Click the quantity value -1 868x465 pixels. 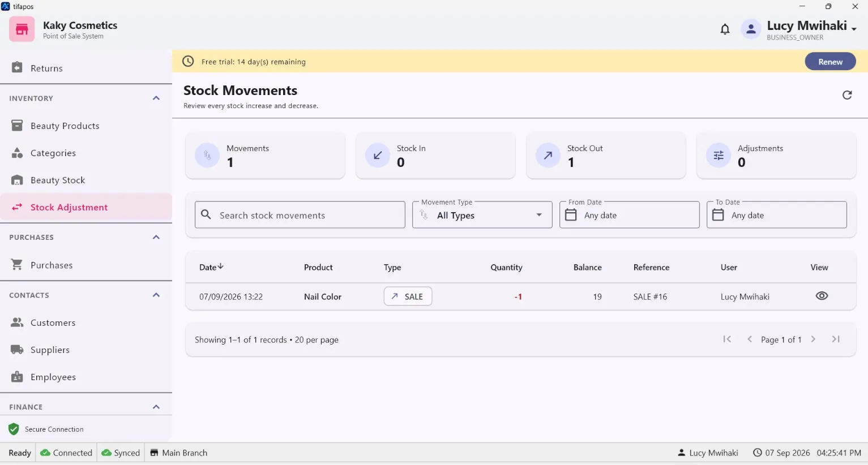click(518, 296)
